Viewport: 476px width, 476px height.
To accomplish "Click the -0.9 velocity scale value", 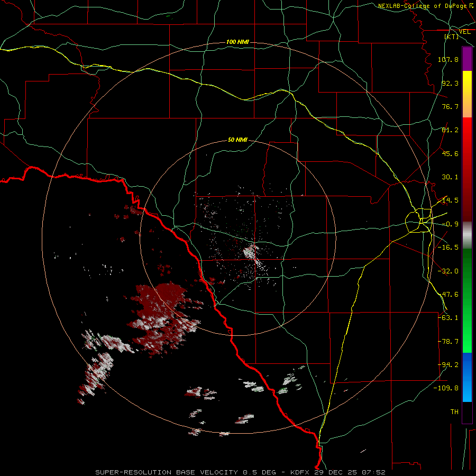I will [x=450, y=224].
